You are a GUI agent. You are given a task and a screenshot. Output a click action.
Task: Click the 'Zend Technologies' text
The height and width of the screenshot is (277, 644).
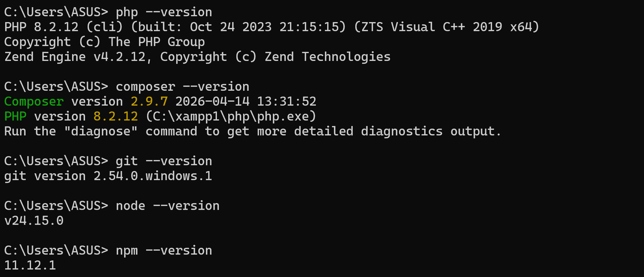(328, 57)
